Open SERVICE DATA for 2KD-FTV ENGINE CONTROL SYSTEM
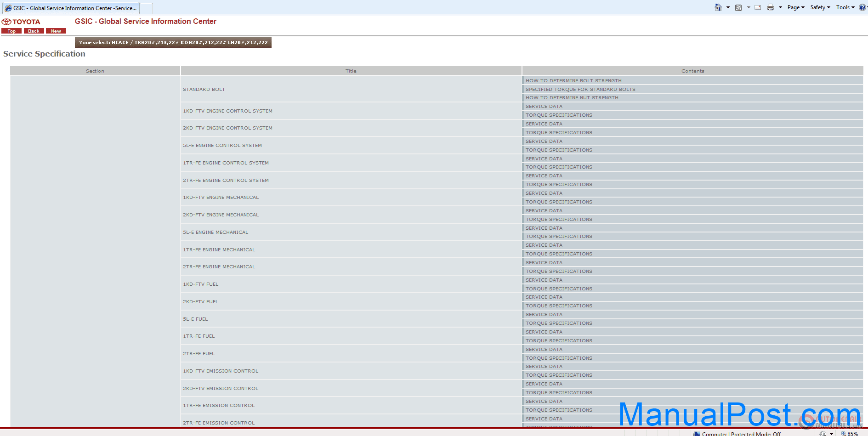The width and height of the screenshot is (868, 436). point(544,124)
